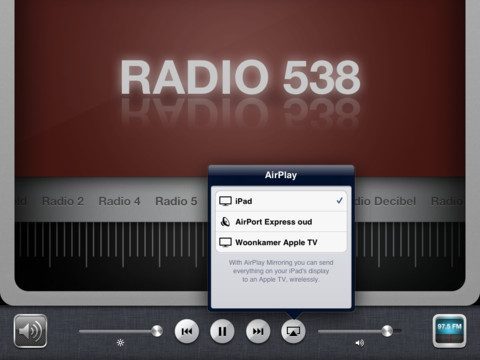Choose Woonkamer Apple TV for AirPlay
480x360 pixels.
[281, 242]
